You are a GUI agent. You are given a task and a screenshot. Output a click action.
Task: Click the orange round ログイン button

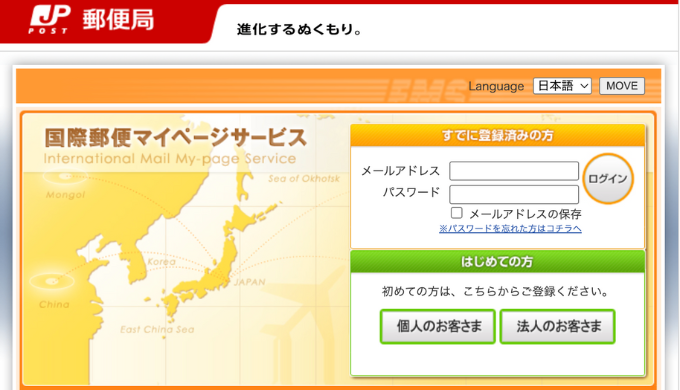(608, 178)
